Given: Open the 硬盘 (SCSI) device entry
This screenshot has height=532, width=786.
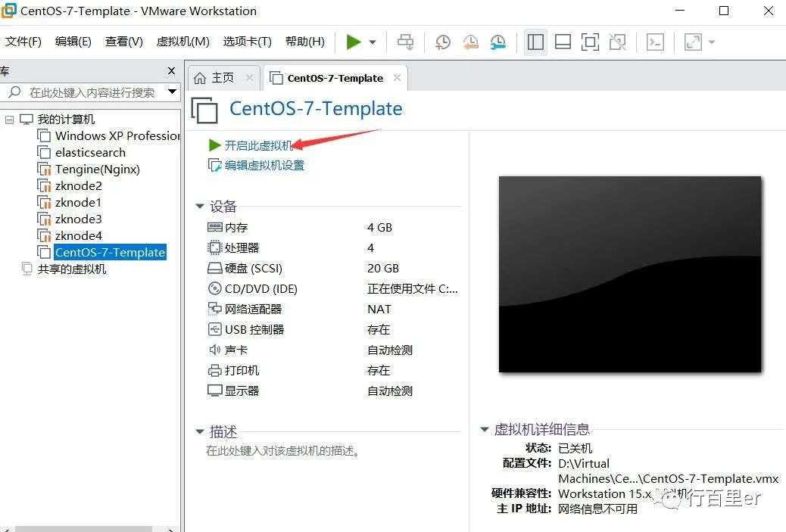Looking at the screenshot, I should click(x=253, y=269).
